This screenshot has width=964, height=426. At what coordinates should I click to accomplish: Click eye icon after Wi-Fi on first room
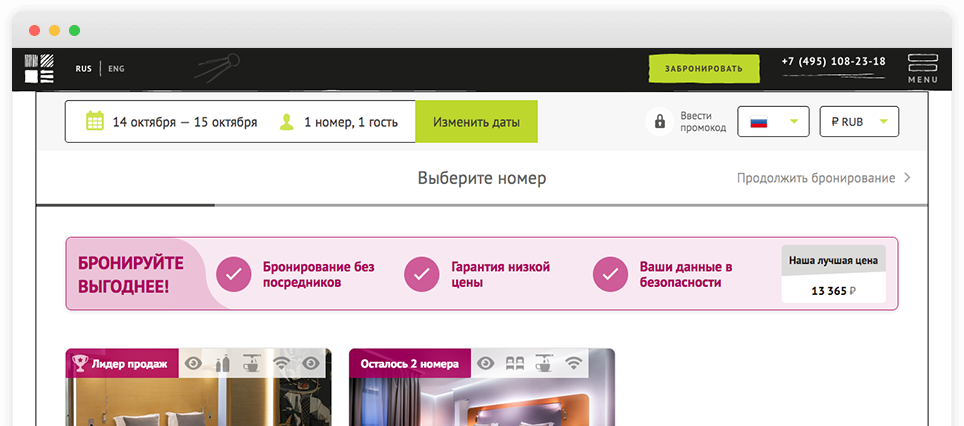(311, 363)
